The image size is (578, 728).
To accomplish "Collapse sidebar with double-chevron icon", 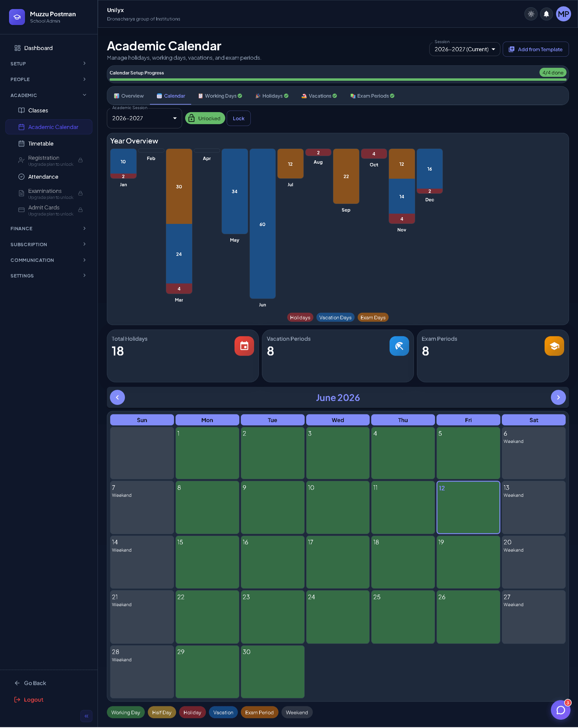I will 86,716.
